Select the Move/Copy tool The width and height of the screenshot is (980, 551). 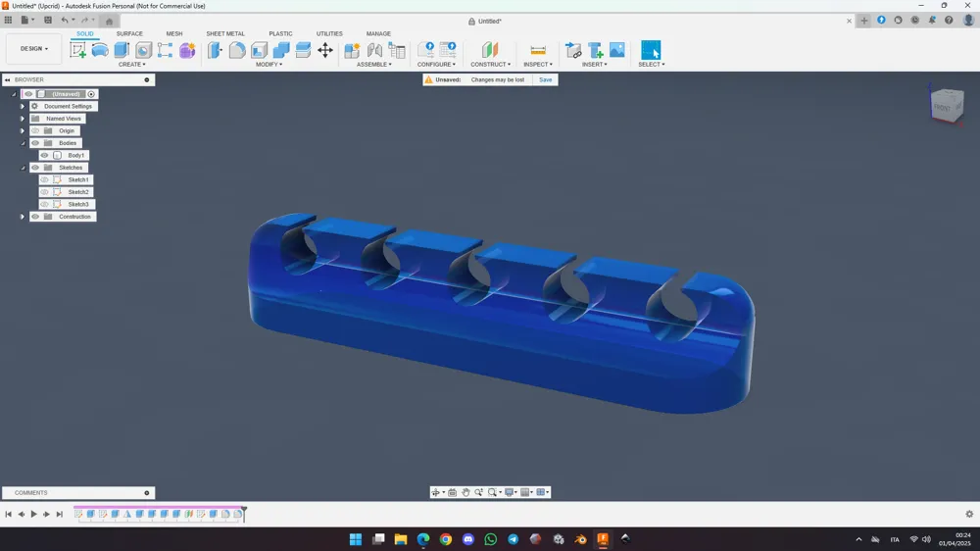[325, 50]
